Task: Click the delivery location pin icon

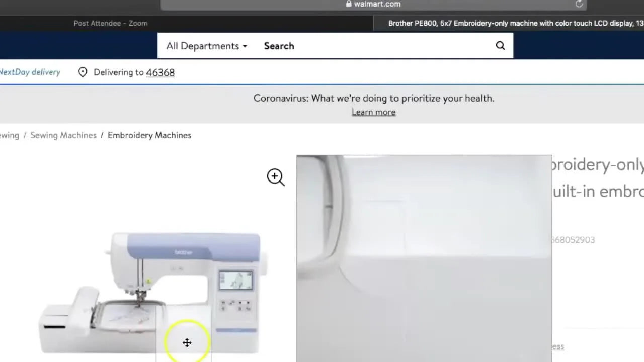Action: point(83,72)
